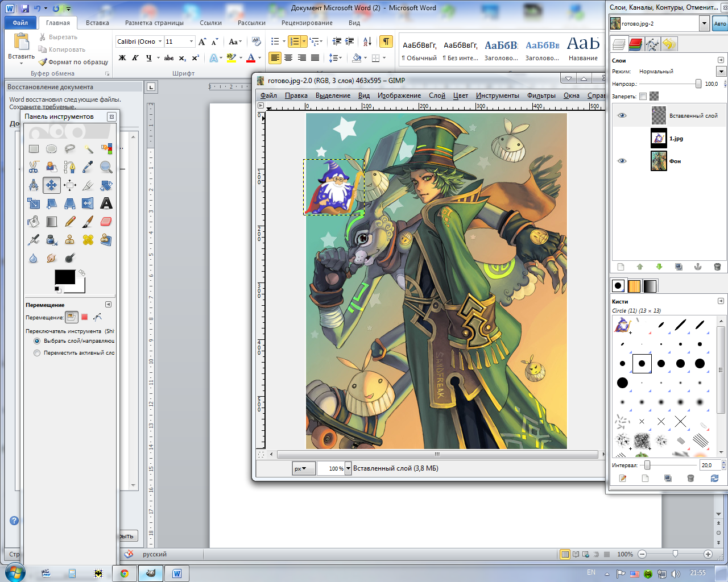Viewport: 728px width, 582px height.
Task: Open Слои panel configuration menu arrow
Action: coord(721,60)
